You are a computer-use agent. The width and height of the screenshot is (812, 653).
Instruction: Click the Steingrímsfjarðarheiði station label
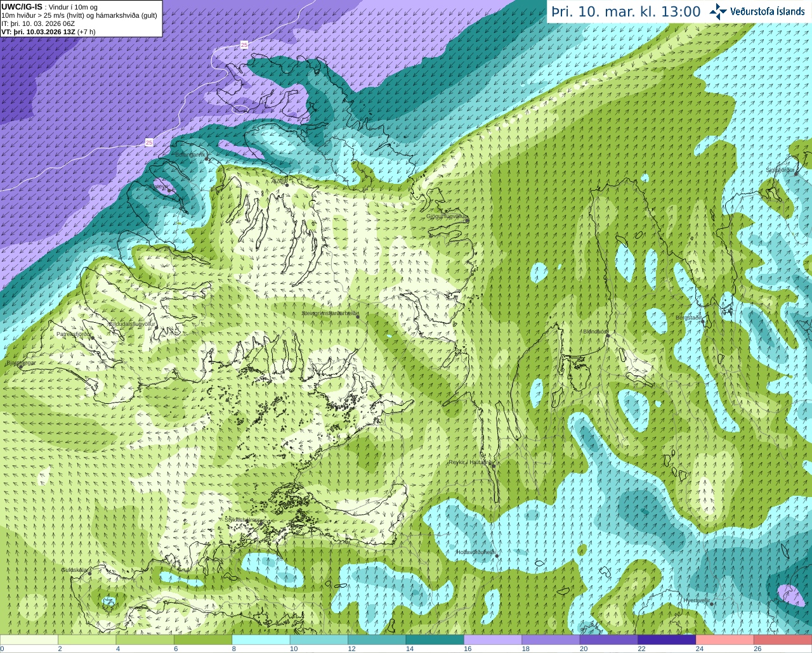click(x=331, y=313)
